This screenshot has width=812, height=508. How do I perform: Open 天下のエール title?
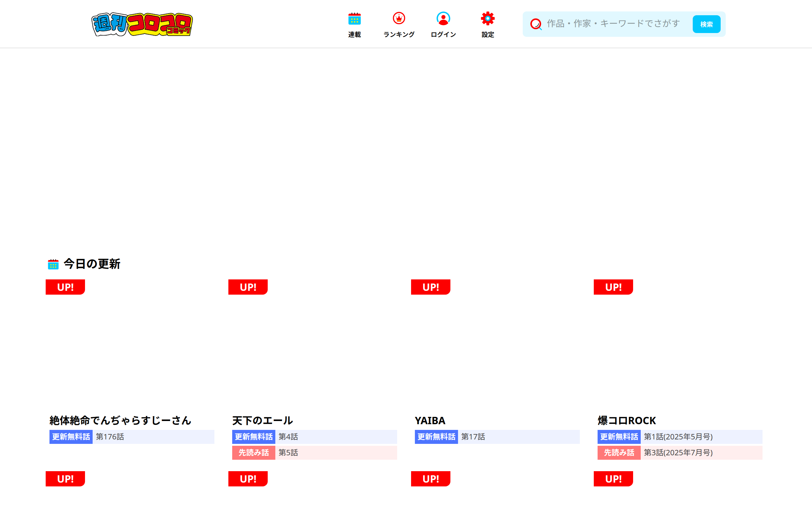click(x=262, y=420)
